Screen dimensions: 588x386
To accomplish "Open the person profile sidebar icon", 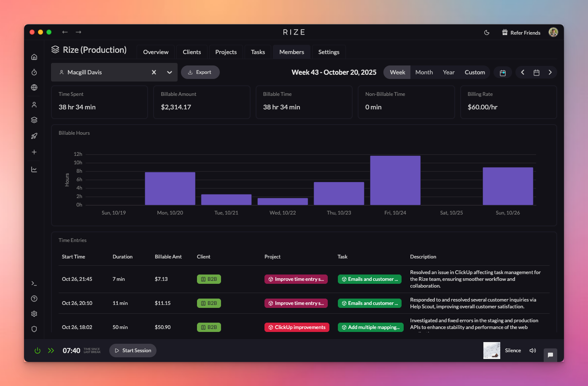I will (34, 104).
